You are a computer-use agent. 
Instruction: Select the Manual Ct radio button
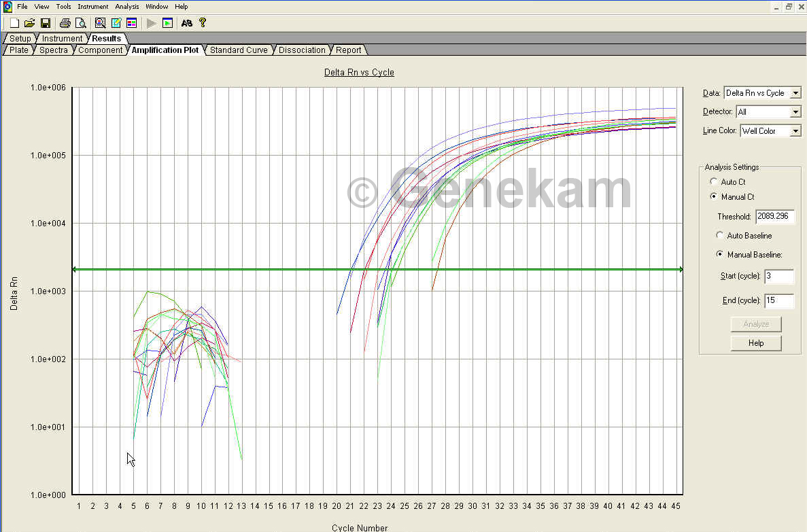click(x=713, y=196)
